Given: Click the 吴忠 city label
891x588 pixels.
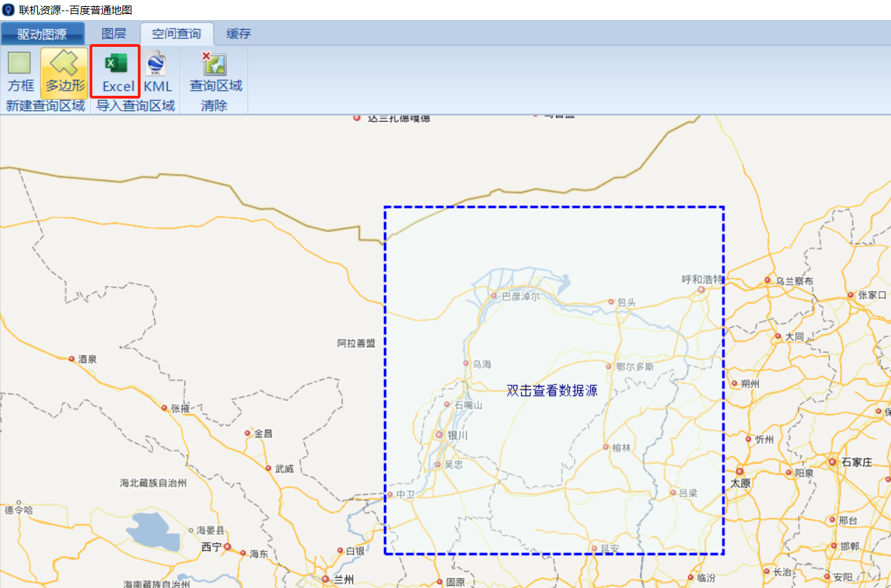Looking at the screenshot, I should pyautogui.click(x=453, y=464).
